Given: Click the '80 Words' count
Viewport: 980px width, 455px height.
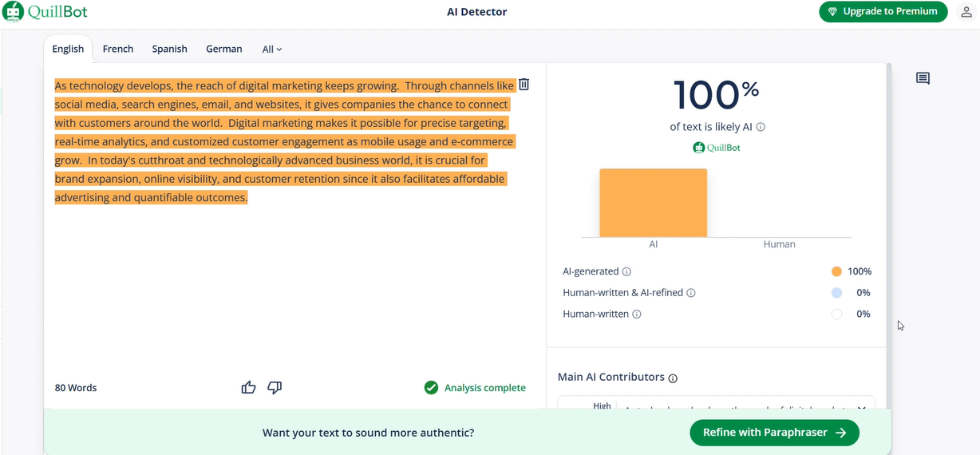Looking at the screenshot, I should pyautogui.click(x=76, y=388).
